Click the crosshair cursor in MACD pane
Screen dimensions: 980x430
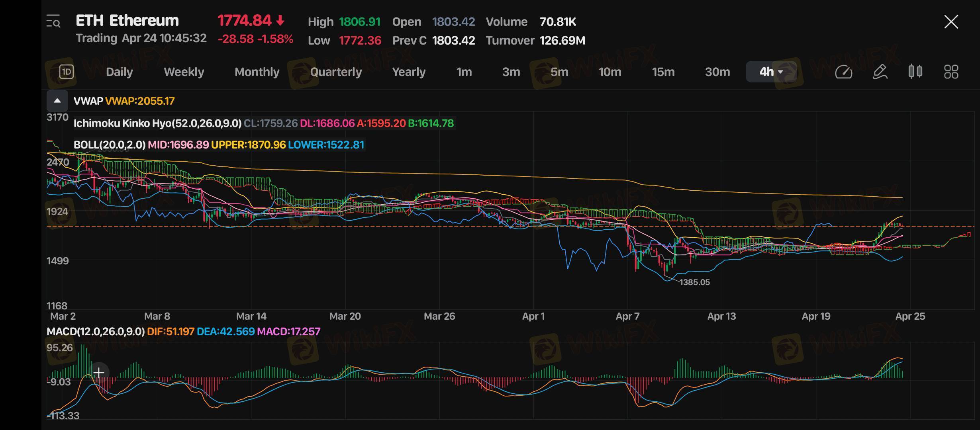(98, 373)
